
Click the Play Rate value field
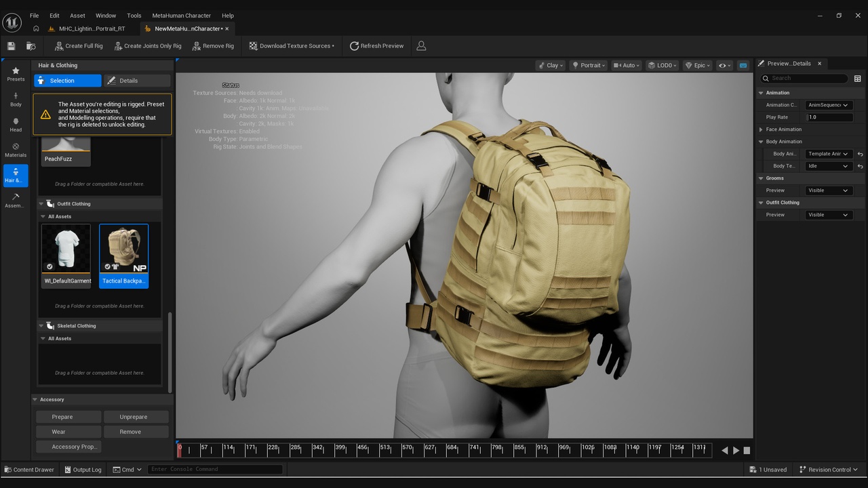tap(829, 117)
